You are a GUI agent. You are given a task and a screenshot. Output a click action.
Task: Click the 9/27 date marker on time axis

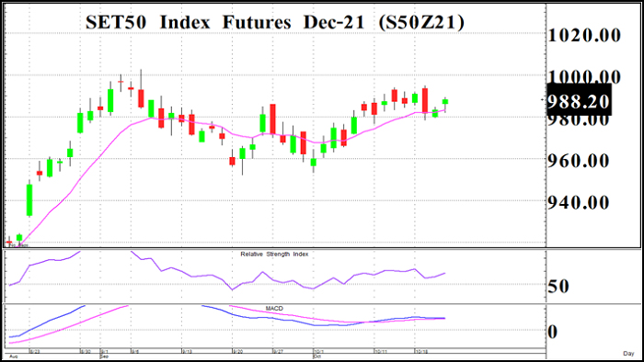coord(278,352)
